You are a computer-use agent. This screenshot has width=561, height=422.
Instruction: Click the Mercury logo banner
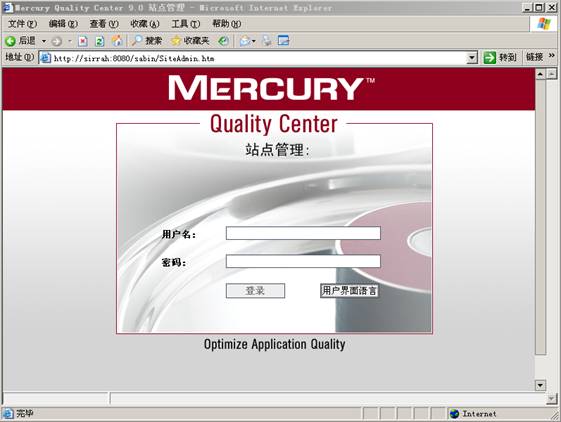point(271,88)
